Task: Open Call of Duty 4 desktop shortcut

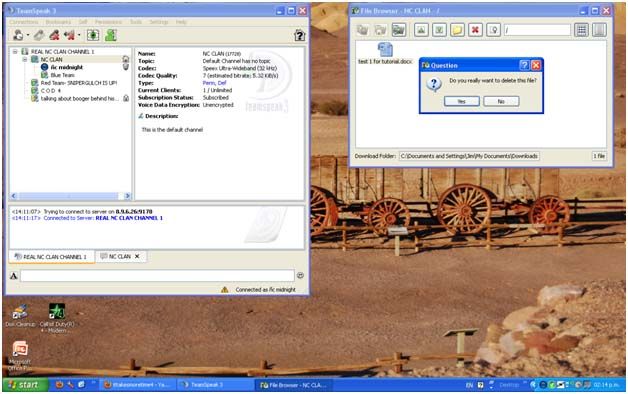Action: pos(57,318)
